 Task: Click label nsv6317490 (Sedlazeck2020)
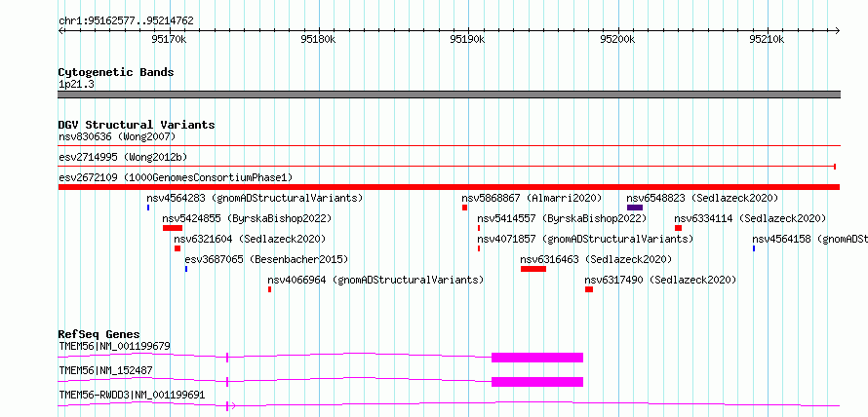(660, 280)
